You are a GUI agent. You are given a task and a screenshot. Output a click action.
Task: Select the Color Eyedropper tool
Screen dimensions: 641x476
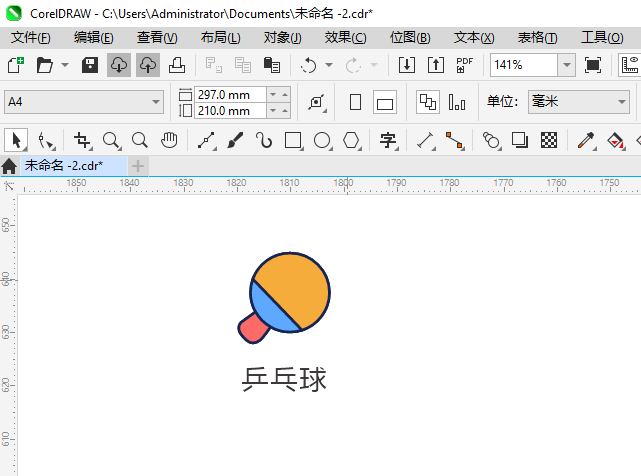click(586, 140)
